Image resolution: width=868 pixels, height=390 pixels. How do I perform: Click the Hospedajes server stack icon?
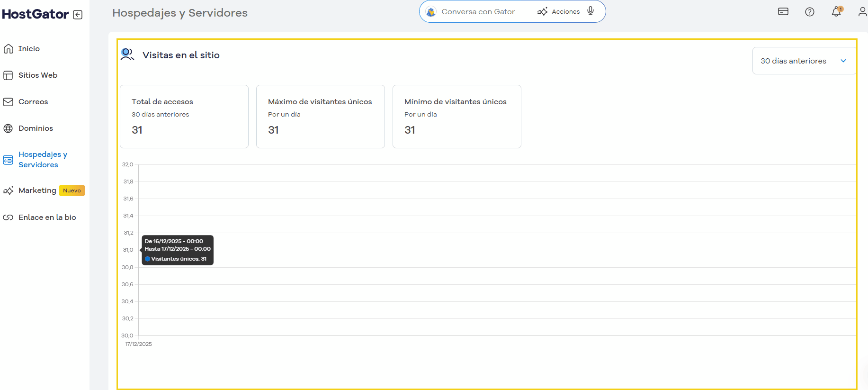click(8, 160)
